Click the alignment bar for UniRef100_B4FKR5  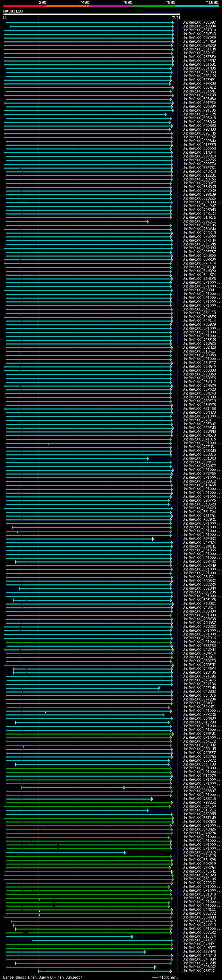85,114
